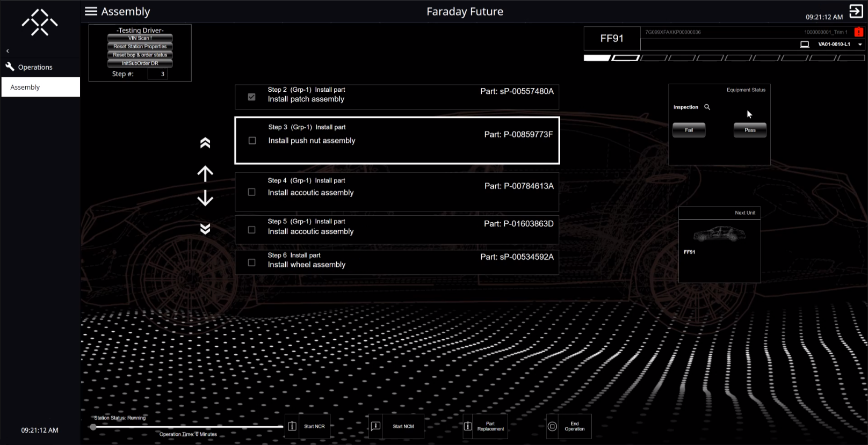The image size is (868, 445).
Task: Click the Part Replacement label
Action: [490, 426]
